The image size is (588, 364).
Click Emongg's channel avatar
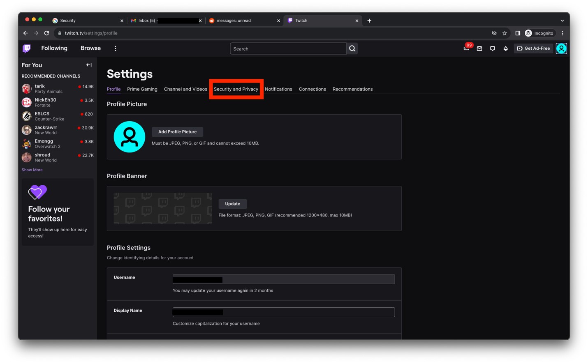coord(27,143)
